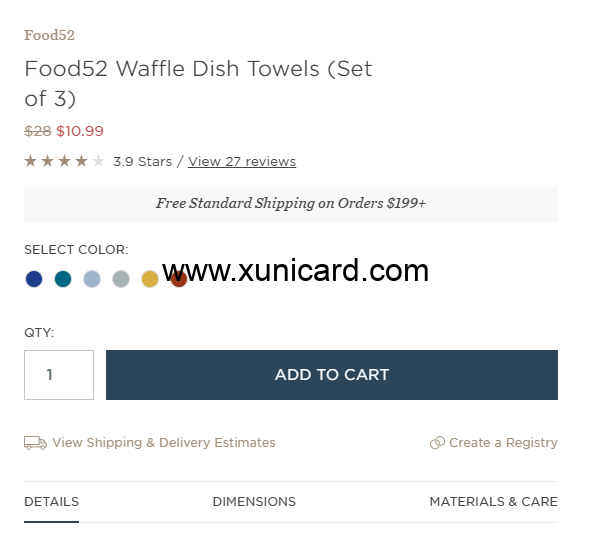
Task: Add the towels to cart
Action: tap(332, 375)
